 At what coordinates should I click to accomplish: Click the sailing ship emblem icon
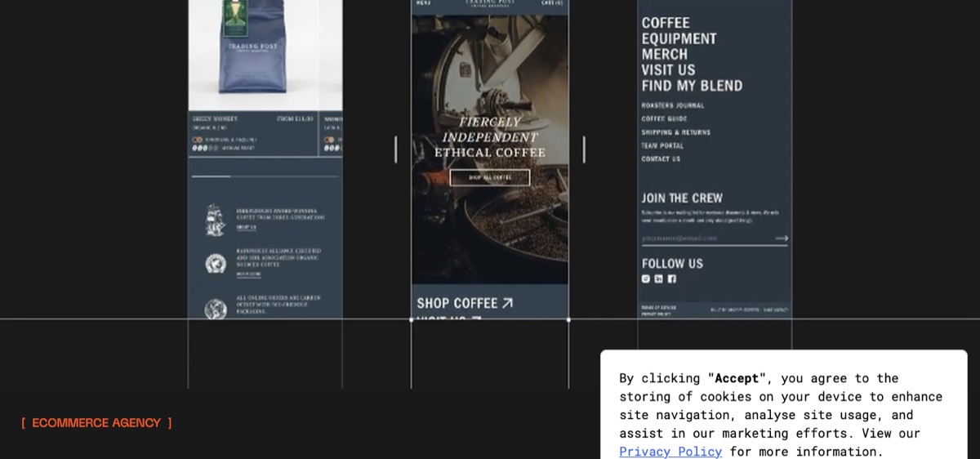point(215,221)
